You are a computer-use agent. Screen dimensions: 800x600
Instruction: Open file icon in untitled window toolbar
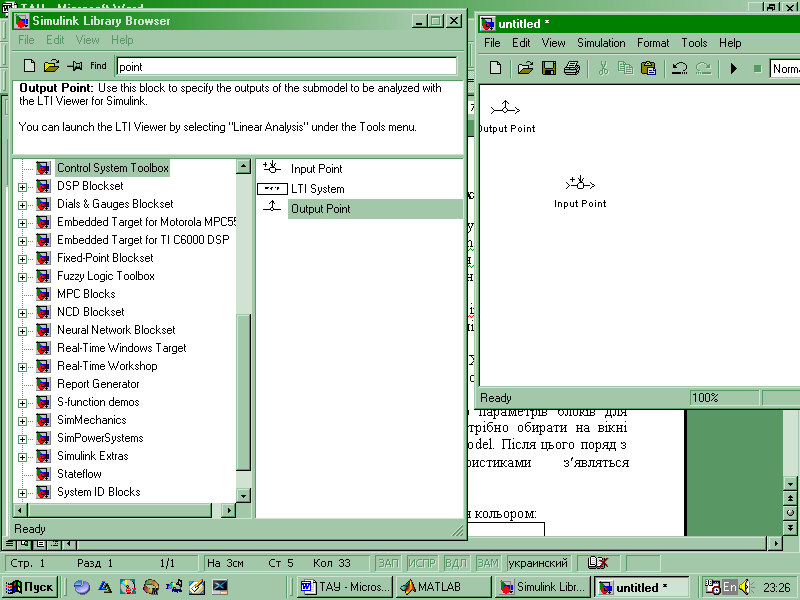click(x=525, y=68)
